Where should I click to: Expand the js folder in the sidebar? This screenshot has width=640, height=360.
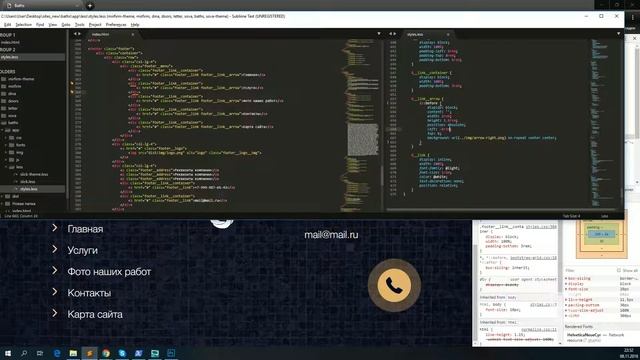coord(6,160)
